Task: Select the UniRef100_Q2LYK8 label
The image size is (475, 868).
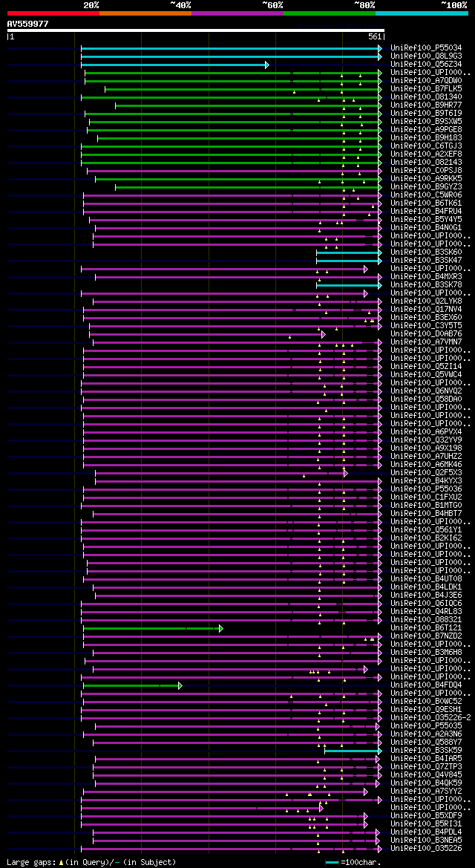Action: point(426,301)
